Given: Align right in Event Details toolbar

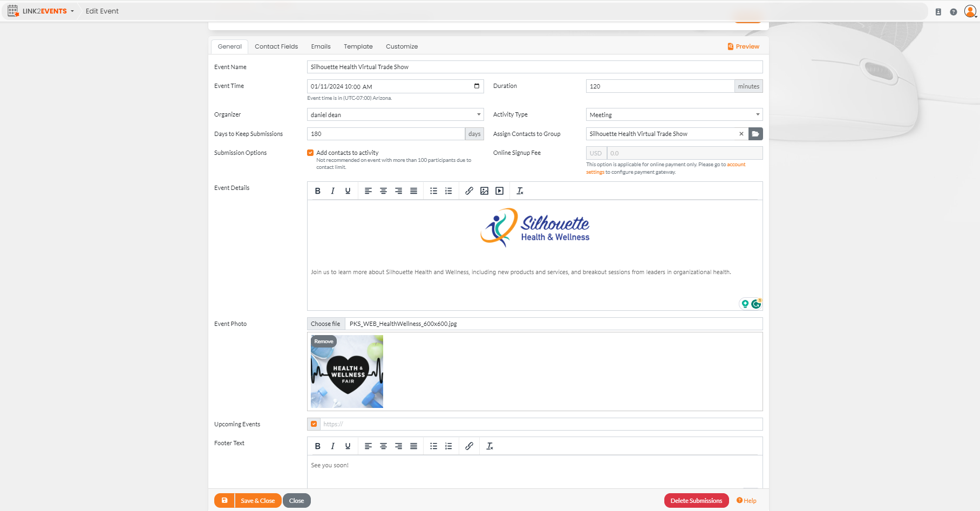Looking at the screenshot, I should coord(399,191).
